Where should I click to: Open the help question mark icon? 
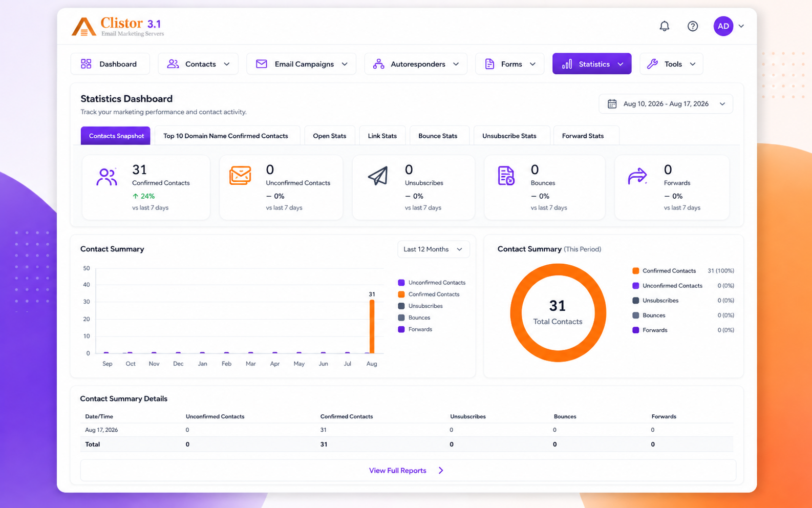click(x=693, y=26)
